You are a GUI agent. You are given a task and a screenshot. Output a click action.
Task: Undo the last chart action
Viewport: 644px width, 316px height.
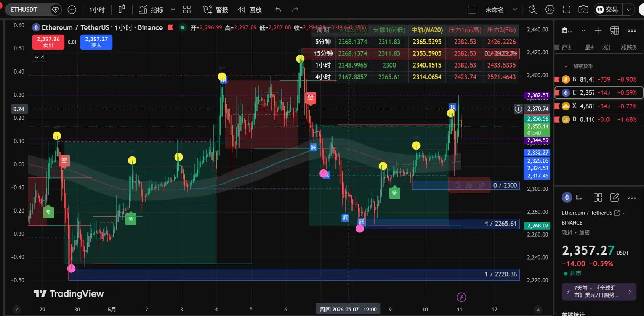pos(278,10)
